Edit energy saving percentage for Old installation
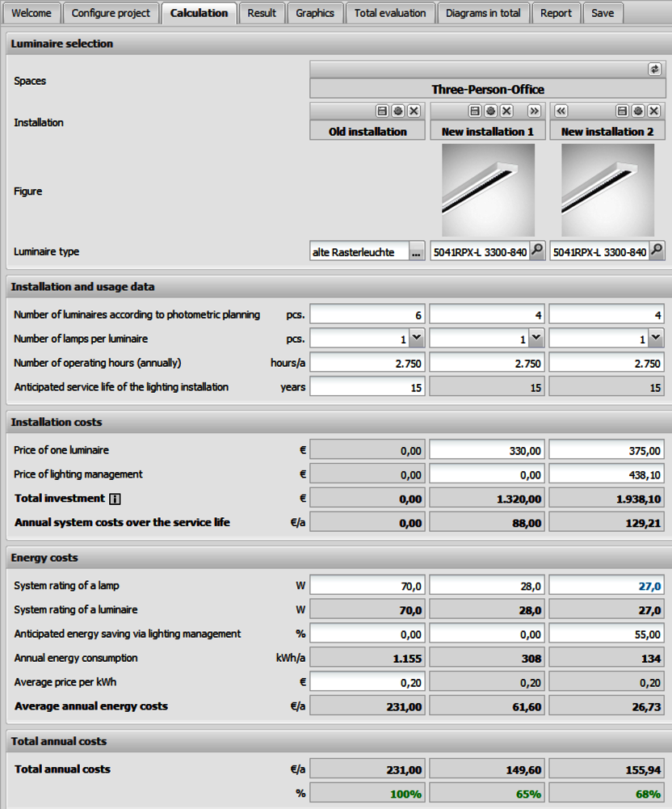Image resolution: width=672 pixels, height=809 pixels. click(367, 634)
